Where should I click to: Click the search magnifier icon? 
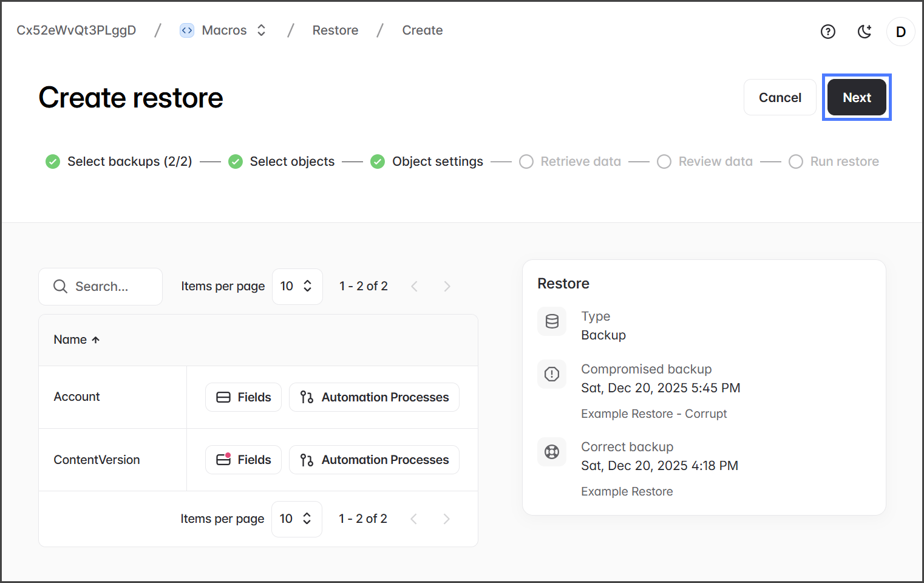coord(60,287)
